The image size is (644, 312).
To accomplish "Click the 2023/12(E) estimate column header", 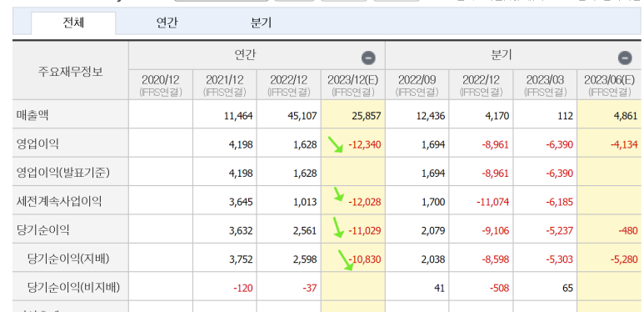I will pos(352,85).
